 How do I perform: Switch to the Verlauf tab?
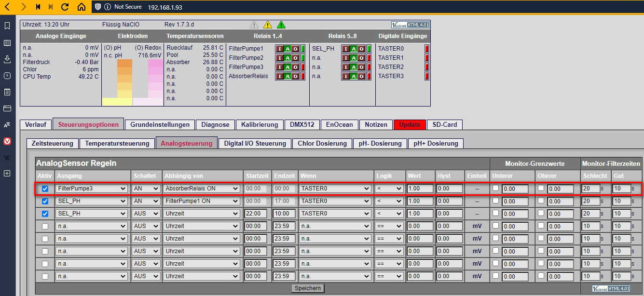click(36, 124)
